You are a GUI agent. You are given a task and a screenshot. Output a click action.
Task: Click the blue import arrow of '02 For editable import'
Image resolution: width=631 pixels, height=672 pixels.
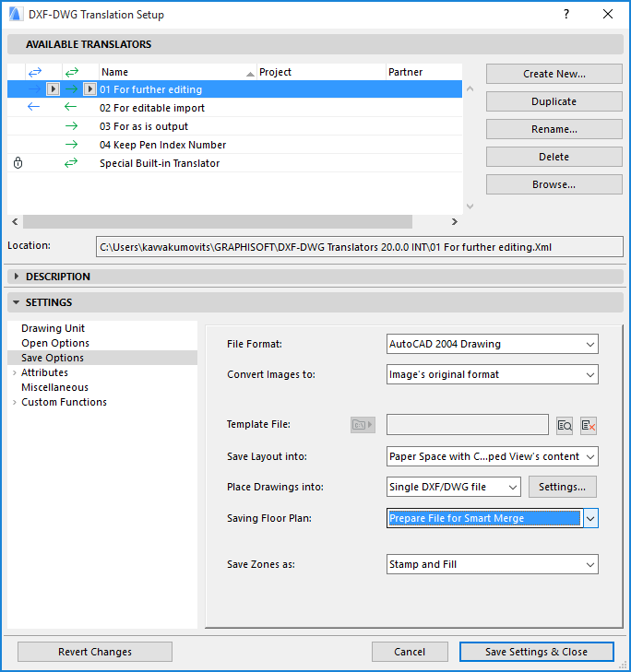(x=33, y=107)
